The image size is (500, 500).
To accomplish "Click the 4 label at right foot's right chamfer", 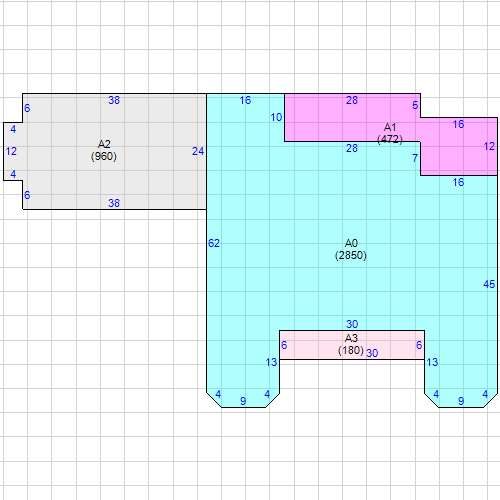I will [485, 394].
